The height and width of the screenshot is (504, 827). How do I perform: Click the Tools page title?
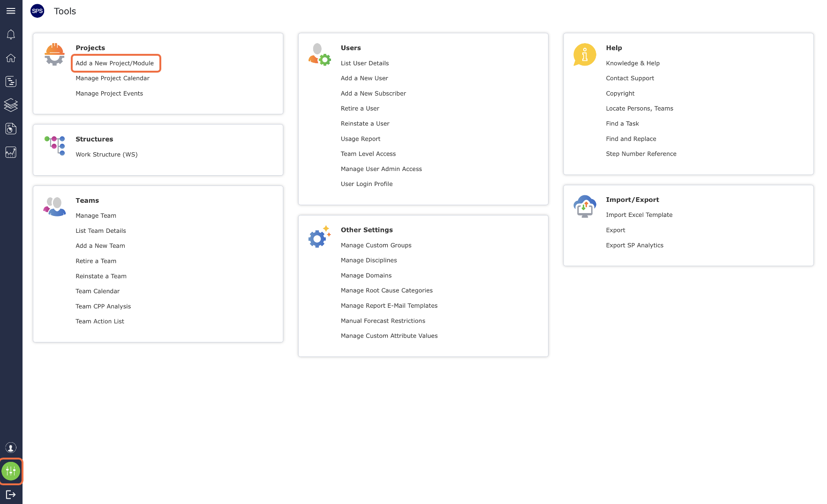click(65, 11)
